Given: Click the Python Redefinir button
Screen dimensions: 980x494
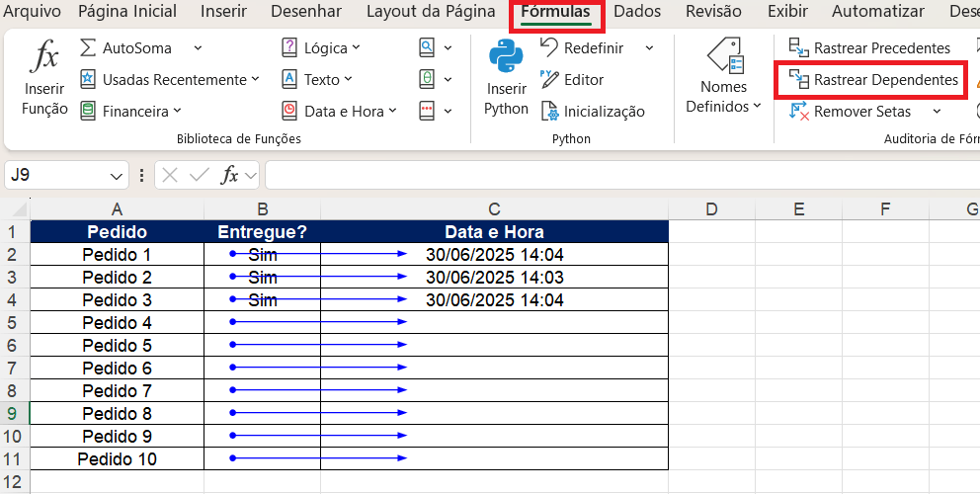Looking at the screenshot, I should [x=581, y=47].
